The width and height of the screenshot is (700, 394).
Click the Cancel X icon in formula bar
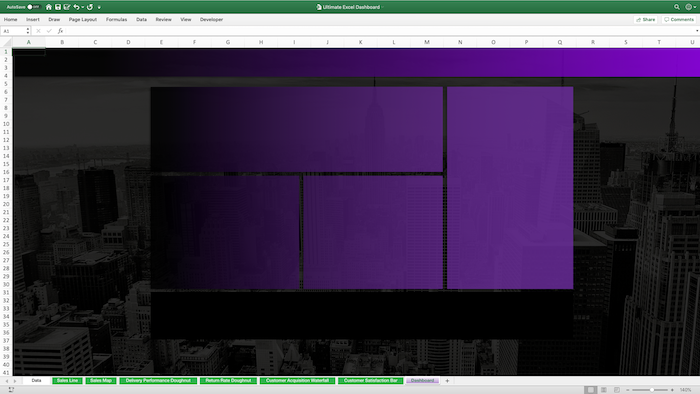(x=38, y=31)
